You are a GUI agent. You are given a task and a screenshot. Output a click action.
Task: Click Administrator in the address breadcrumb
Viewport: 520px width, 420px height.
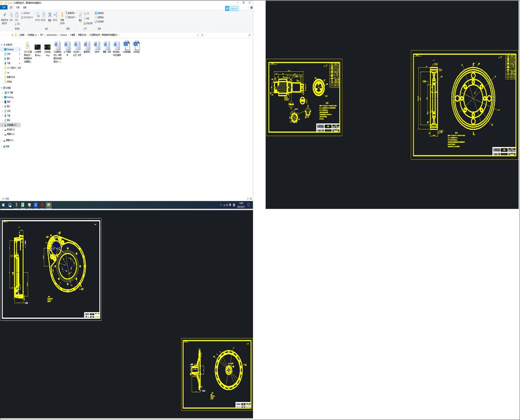52,35
